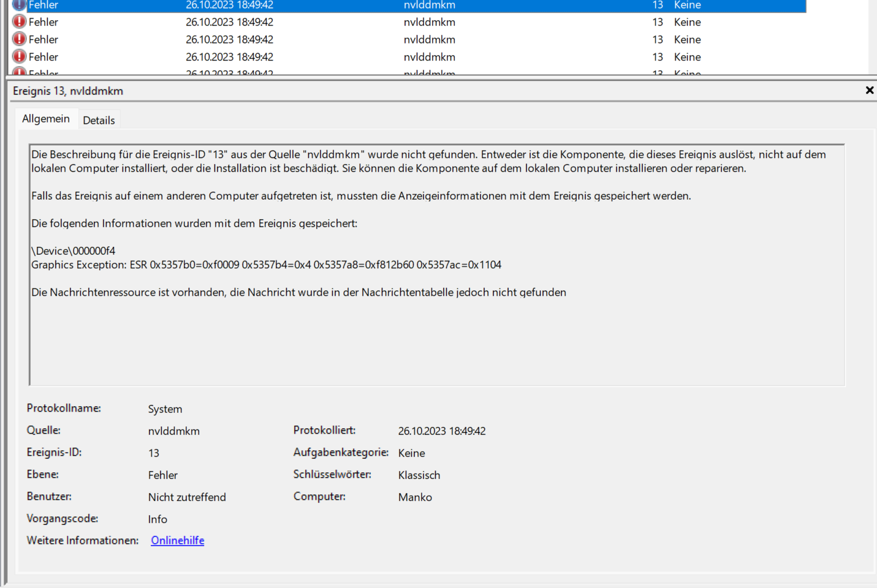Select the Allgemein tab
The width and height of the screenshot is (877, 588).
[46, 118]
